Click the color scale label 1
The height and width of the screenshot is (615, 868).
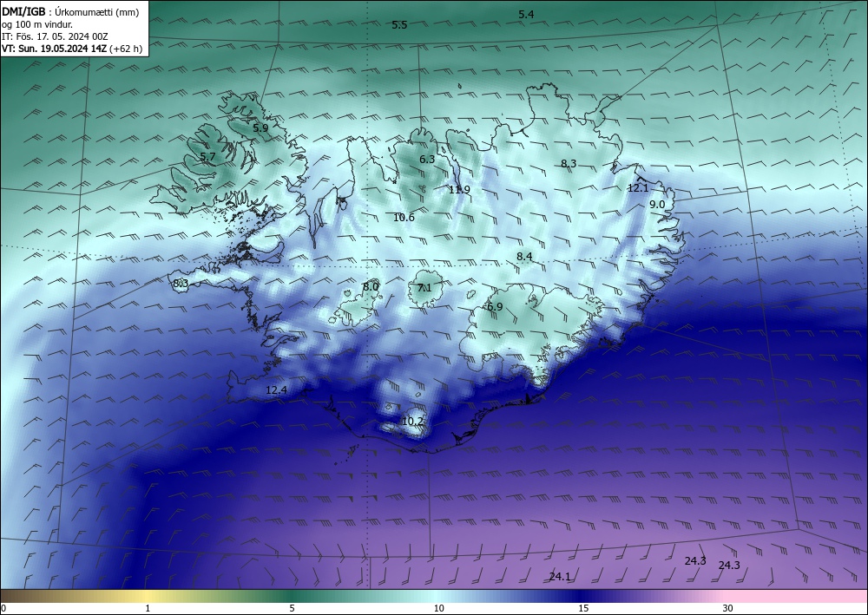tap(148, 608)
